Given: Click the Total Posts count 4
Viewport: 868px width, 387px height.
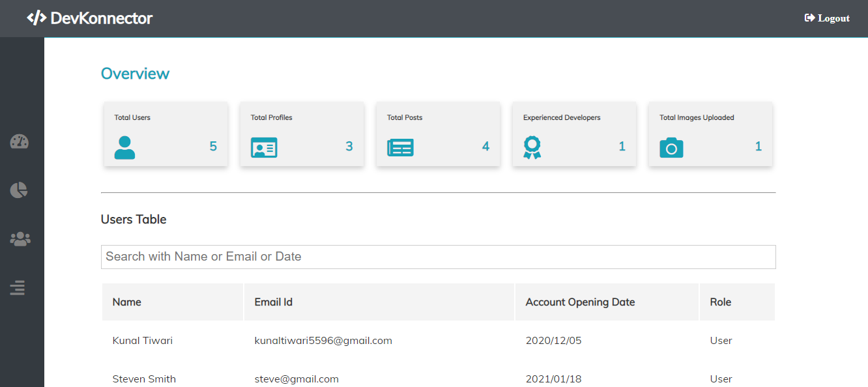Looking at the screenshot, I should pyautogui.click(x=485, y=147).
